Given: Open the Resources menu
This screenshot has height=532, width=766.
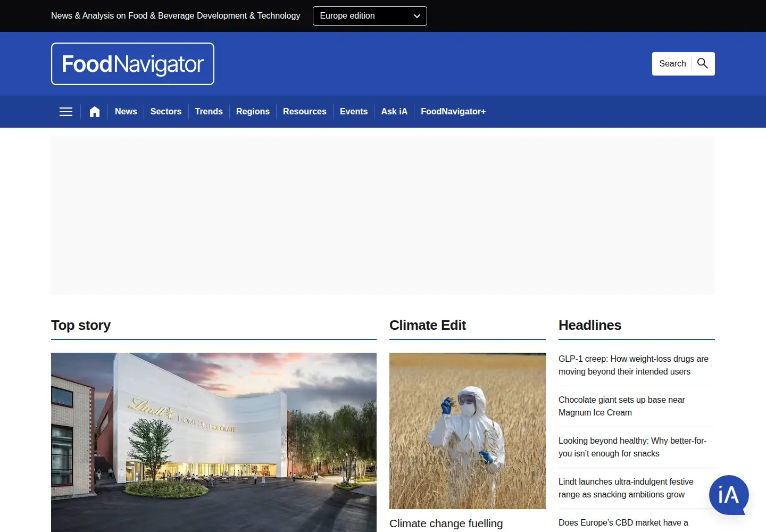Looking at the screenshot, I should (305, 112).
